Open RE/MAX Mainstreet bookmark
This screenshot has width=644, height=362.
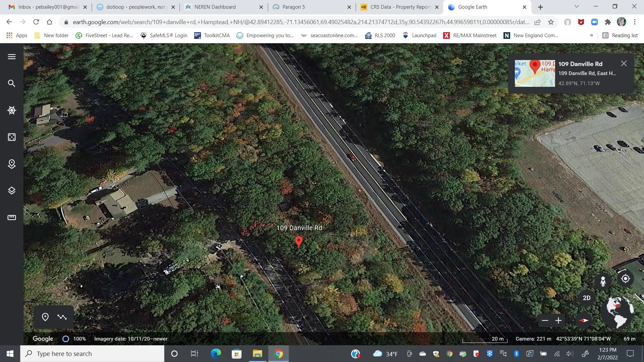[x=470, y=36]
